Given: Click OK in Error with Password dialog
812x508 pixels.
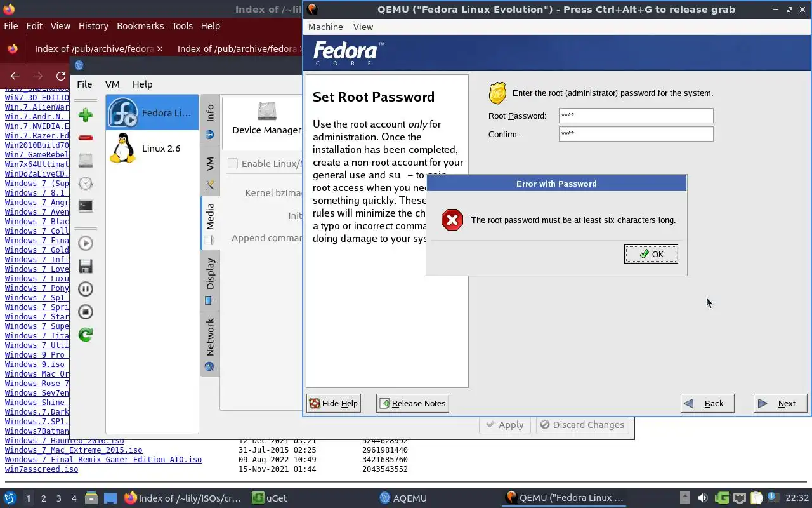Looking at the screenshot, I should (651, 254).
